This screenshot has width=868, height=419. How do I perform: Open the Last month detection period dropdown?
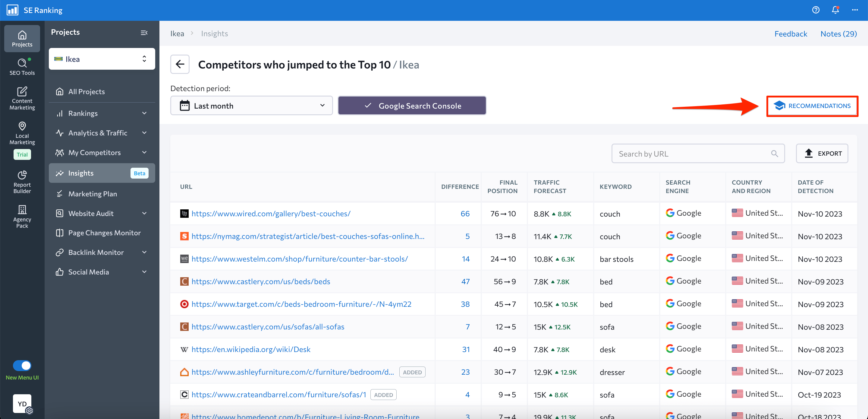[x=251, y=106]
